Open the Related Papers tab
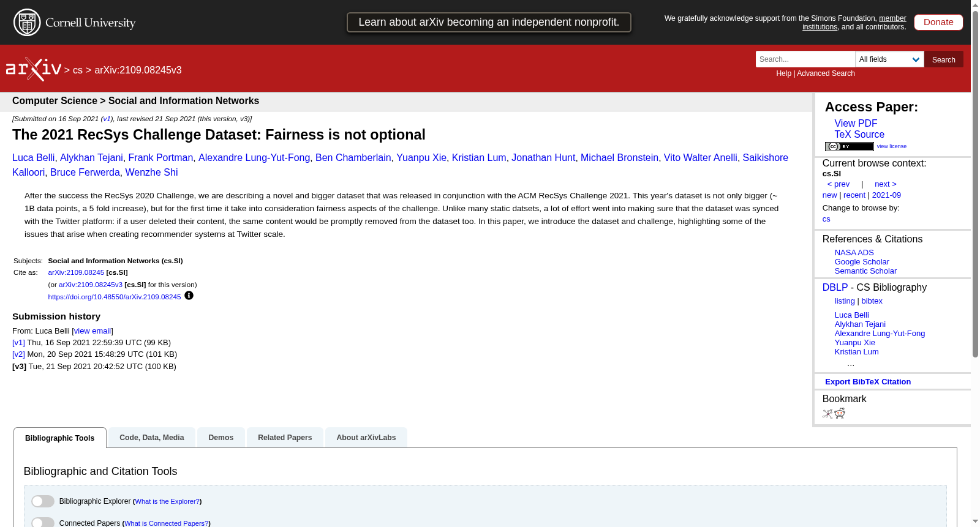 285,438
